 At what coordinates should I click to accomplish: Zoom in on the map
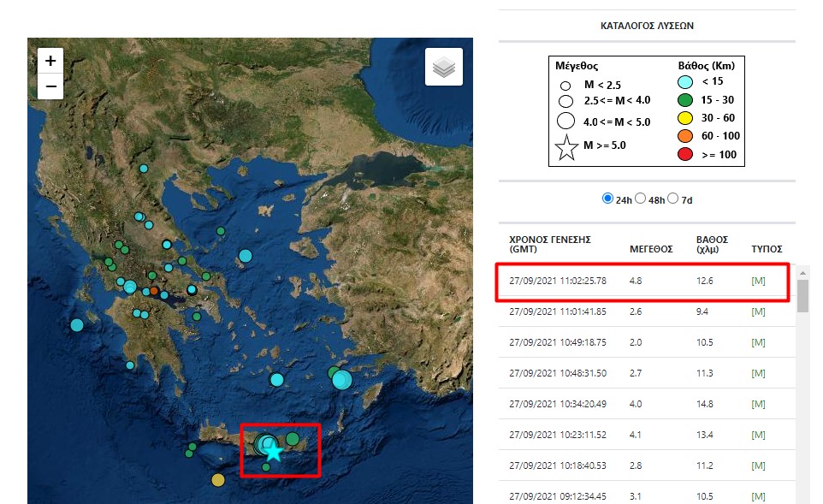[50, 61]
